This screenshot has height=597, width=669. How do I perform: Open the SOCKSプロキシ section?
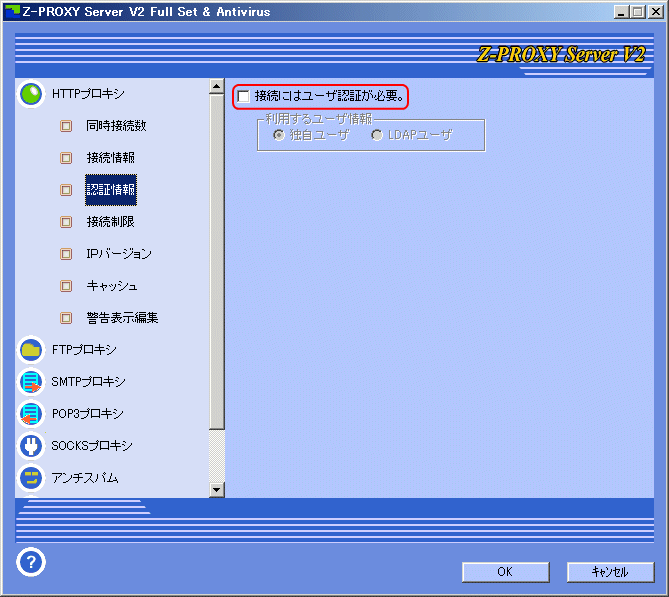point(92,446)
